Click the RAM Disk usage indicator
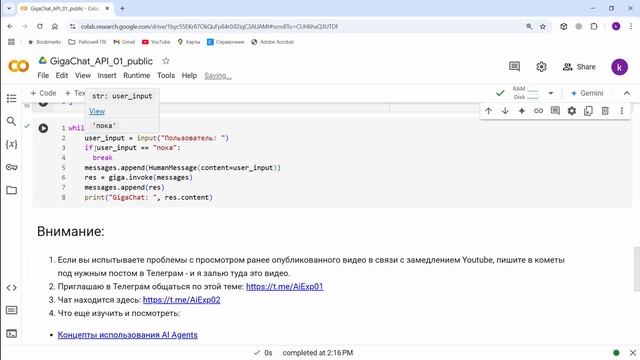640x360 pixels. click(526, 93)
